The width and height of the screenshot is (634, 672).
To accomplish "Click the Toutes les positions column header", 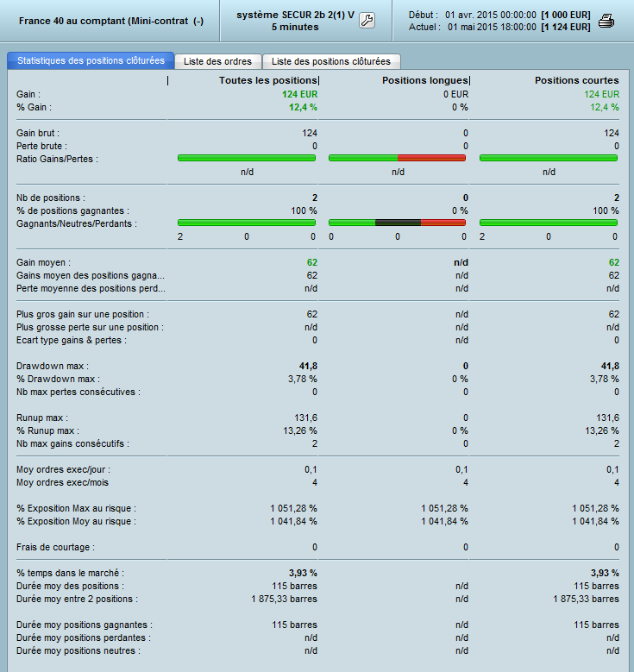I will point(268,80).
